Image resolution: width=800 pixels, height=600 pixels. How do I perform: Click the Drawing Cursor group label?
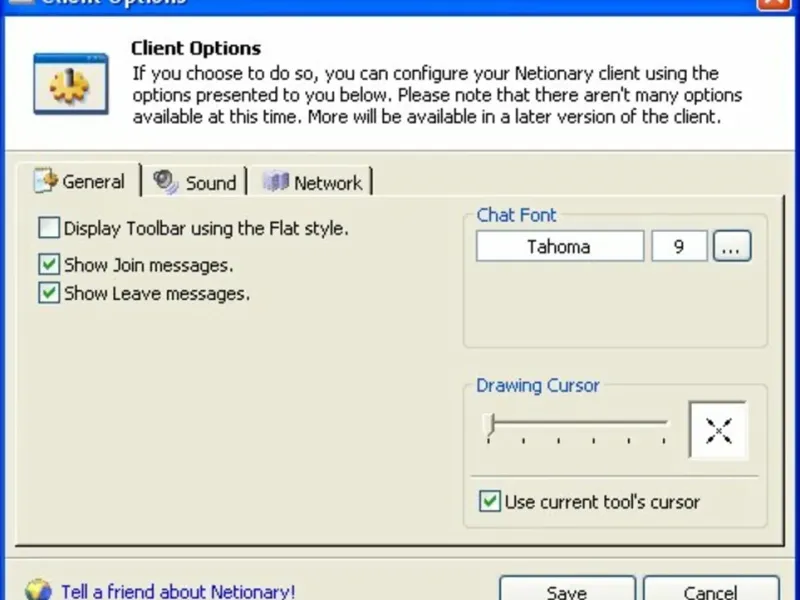[537, 385]
